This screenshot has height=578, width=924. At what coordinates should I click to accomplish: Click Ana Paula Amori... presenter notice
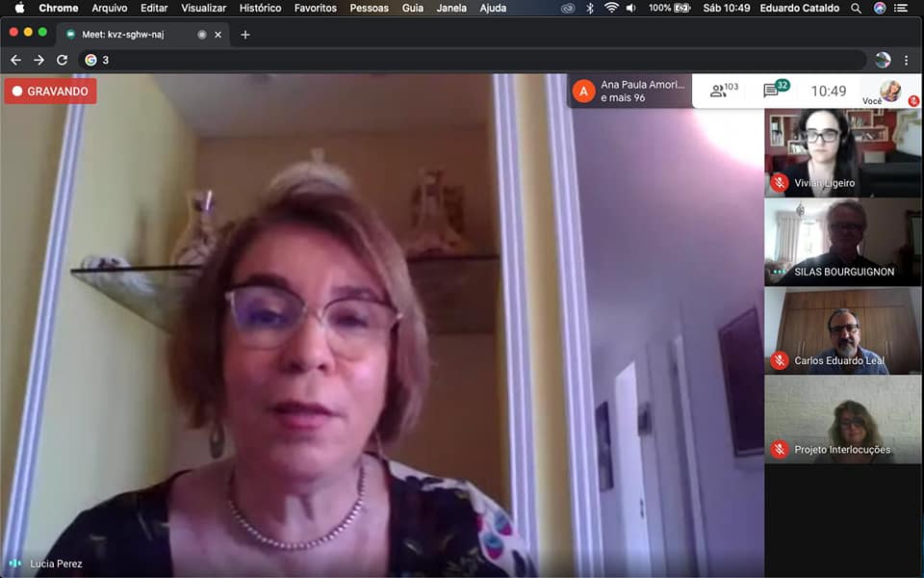coord(629,91)
